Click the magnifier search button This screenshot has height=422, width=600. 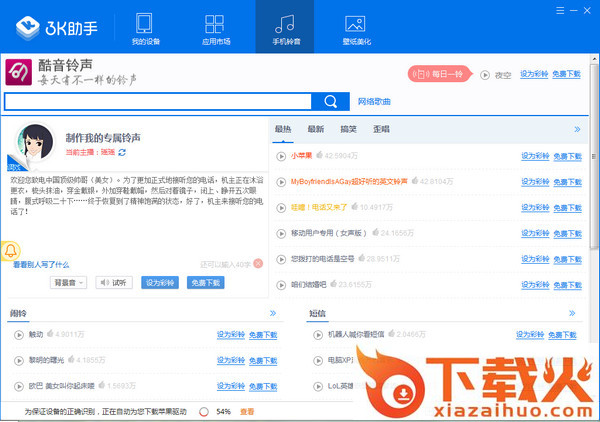331,102
